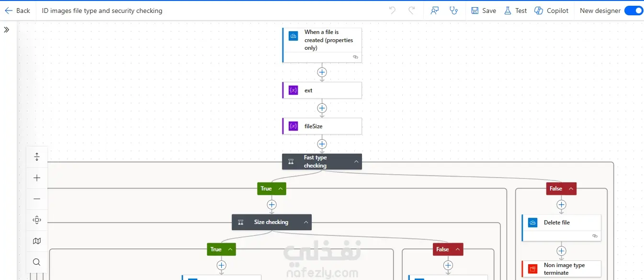Toggle the New designer switch
The width and height of the screenshot is (644, 280).
633,11
